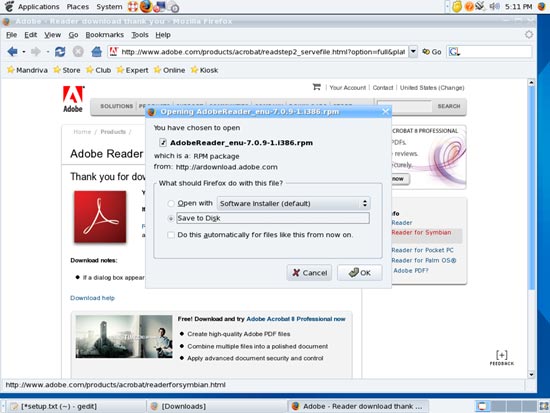Open the shopping cart icon on Adobe page
550x413 pixels.
(x=317, y=87)
